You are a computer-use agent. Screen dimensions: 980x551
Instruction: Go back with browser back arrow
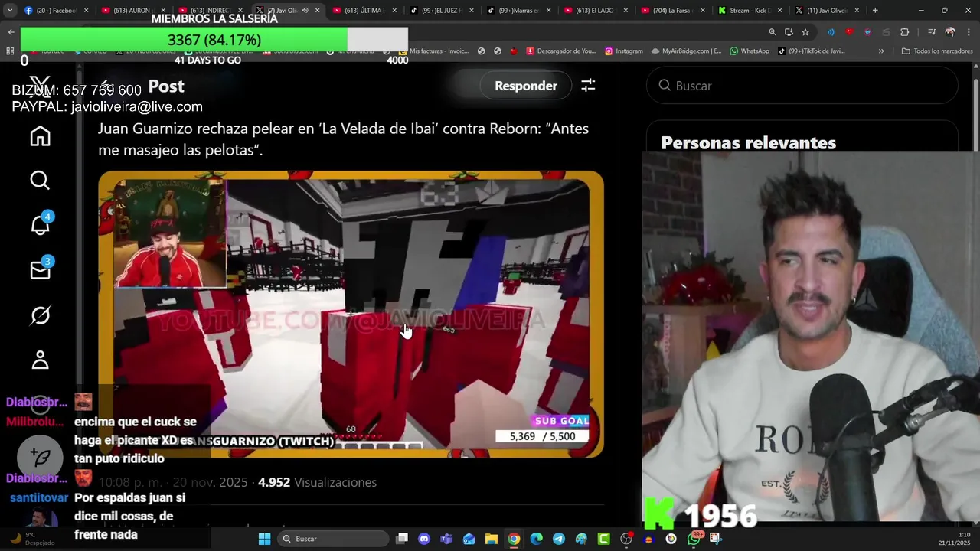(x=11, y=32)
